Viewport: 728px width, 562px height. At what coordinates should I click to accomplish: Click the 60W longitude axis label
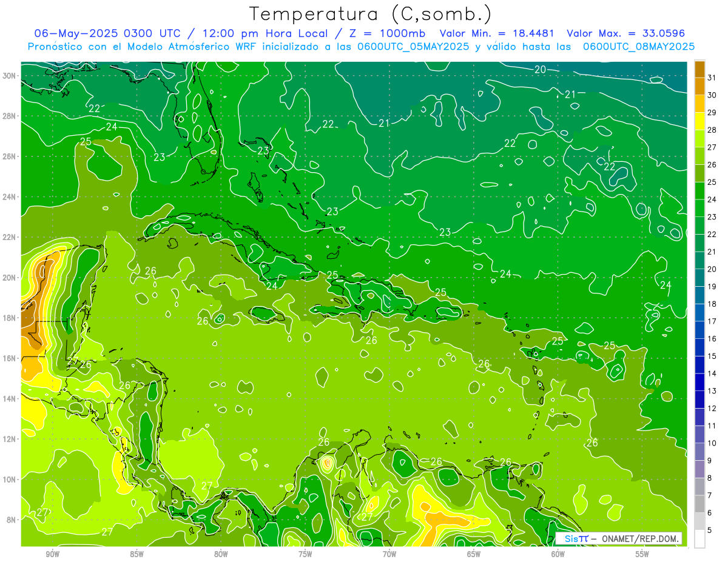click(558, 554)
